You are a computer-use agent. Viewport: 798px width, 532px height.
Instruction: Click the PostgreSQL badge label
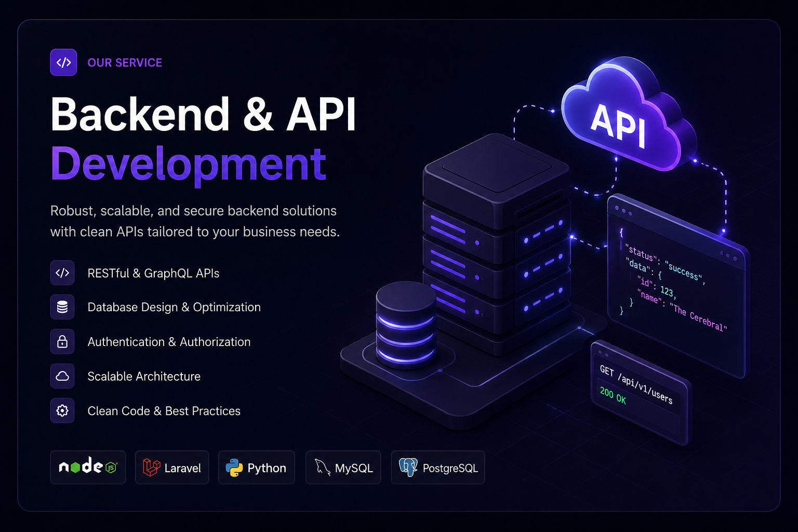[x=450, y=468]
